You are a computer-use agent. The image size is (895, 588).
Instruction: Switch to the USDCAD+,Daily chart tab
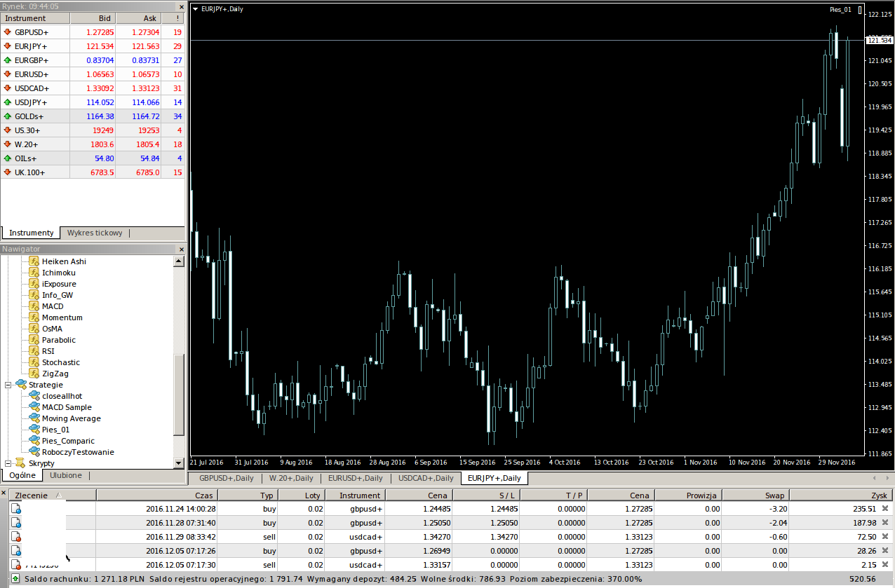coord(426,478)
